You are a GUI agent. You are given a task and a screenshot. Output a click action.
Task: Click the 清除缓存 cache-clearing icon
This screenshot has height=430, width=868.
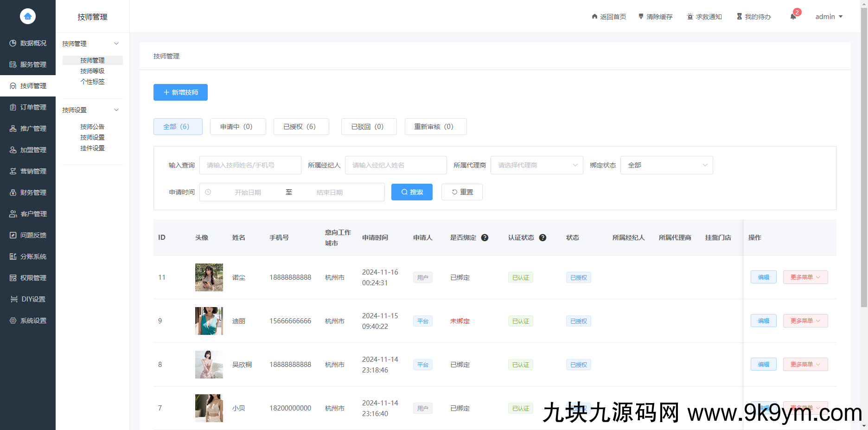click(x=655, y=16)
